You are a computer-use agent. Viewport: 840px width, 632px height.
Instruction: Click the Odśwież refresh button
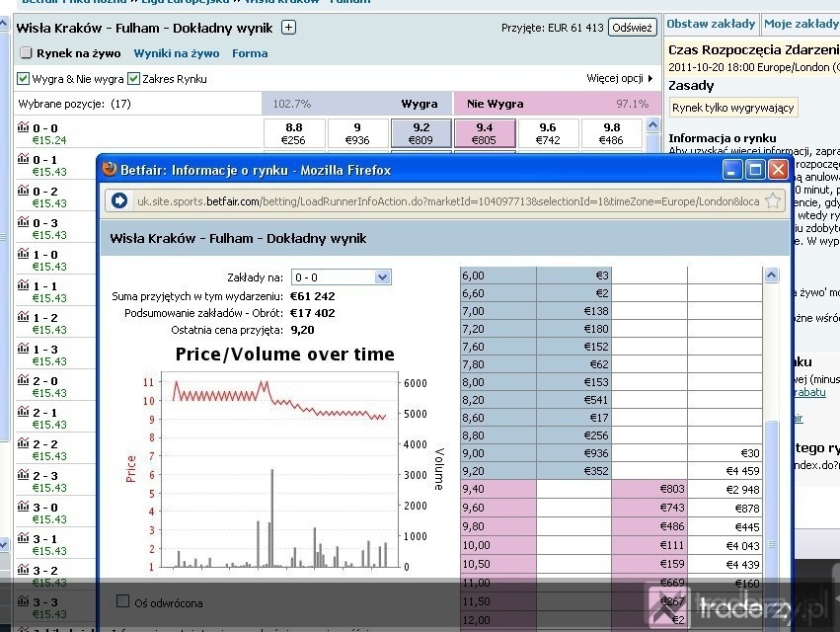[632, 28]
